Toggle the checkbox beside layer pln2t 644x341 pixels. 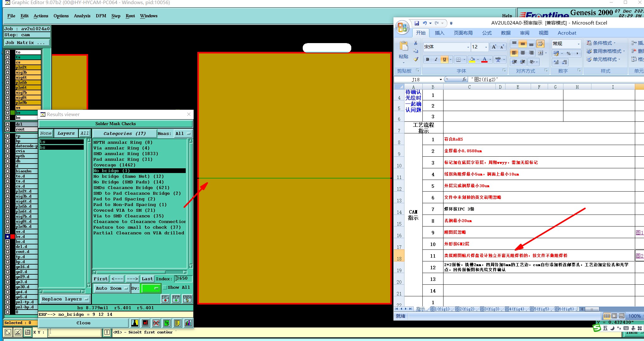point(8,67)
